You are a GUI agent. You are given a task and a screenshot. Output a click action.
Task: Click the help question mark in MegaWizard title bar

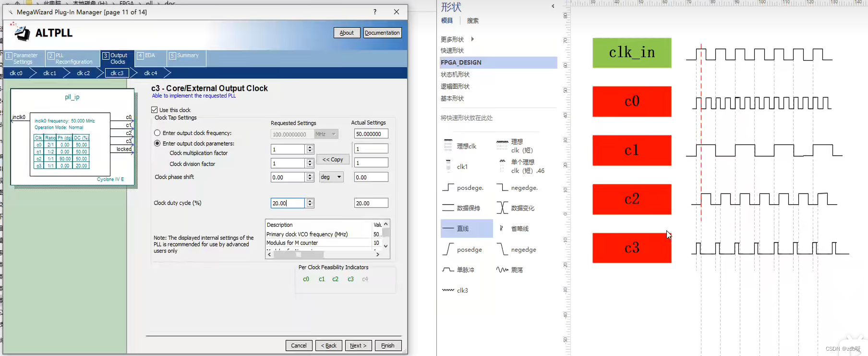coord(375,12)
